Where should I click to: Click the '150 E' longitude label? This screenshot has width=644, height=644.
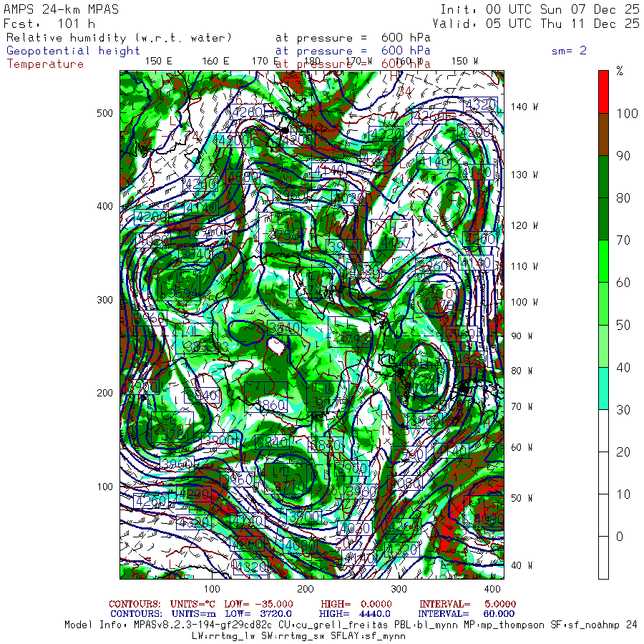coord(159,62)
